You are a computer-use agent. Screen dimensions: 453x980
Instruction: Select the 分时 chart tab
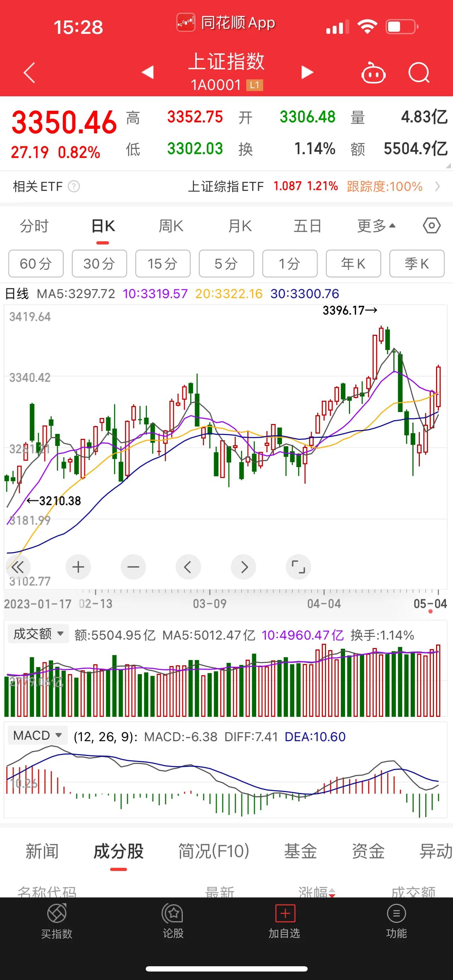click(34, 226)
